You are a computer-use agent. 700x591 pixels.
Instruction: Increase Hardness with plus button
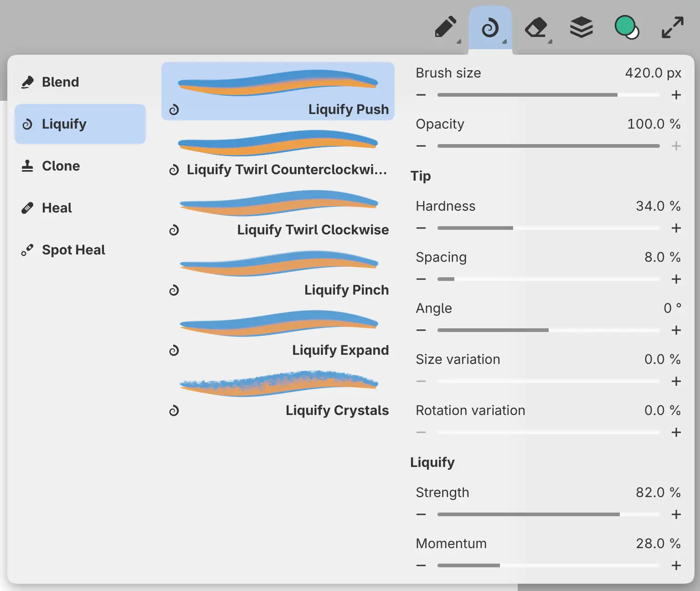click(x=676, y=228)
